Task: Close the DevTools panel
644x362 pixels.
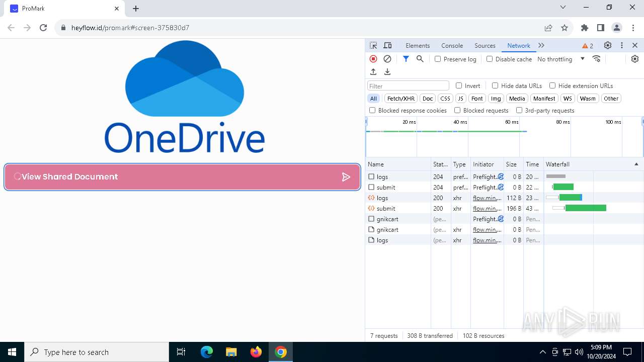Action: 635,45
